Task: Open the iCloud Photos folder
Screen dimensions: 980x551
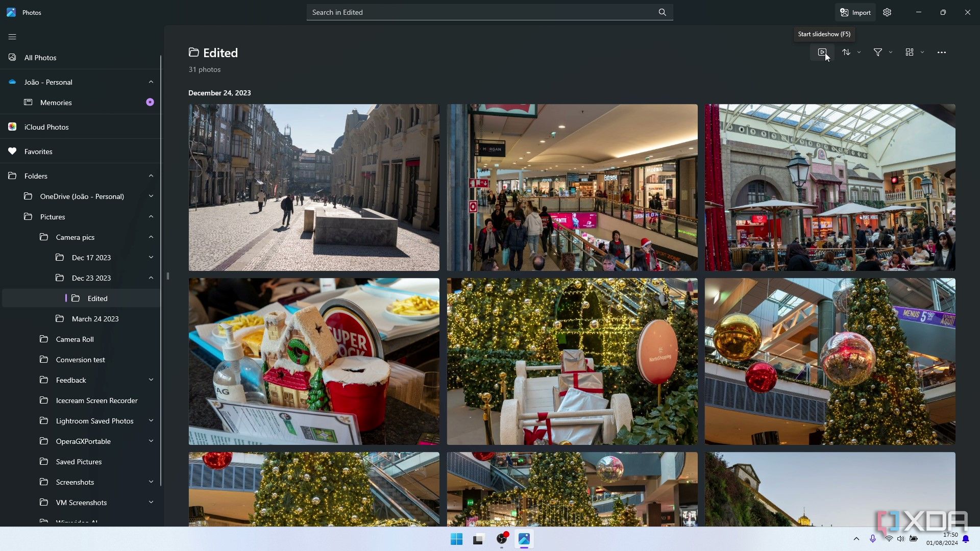Action: [x=46, y=127]
